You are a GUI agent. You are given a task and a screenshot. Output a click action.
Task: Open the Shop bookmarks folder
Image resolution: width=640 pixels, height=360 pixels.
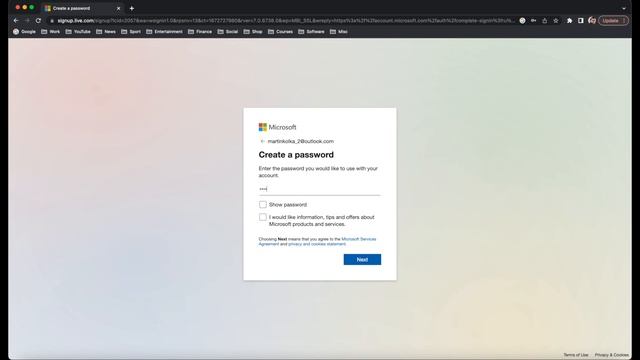tap(253, 31)
